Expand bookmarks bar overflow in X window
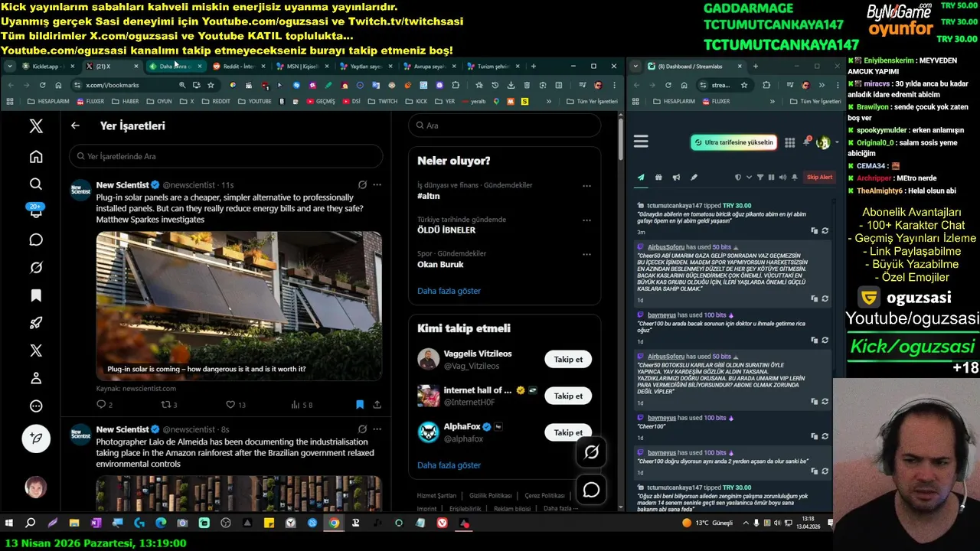 tap(548, 101)
